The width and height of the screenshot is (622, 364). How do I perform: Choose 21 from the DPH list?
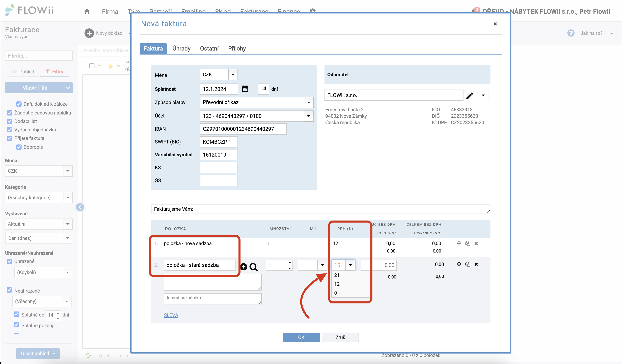337,275
